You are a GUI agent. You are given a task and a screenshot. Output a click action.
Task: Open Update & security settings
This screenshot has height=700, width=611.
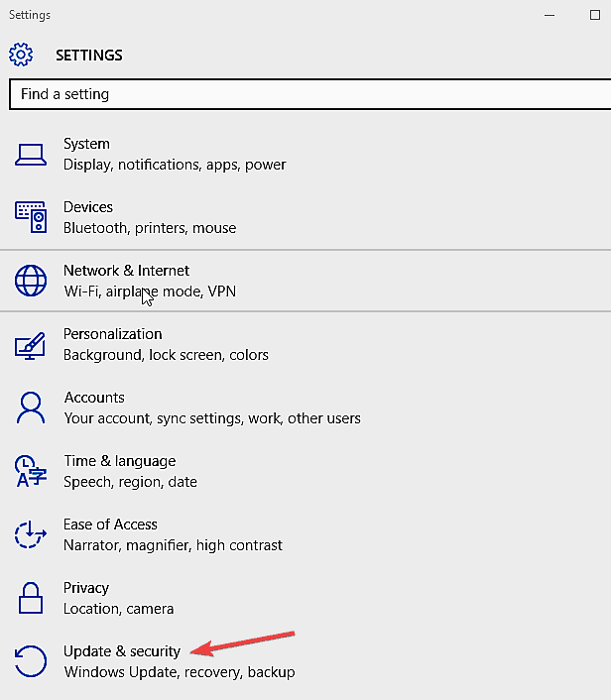click(305, 661)
